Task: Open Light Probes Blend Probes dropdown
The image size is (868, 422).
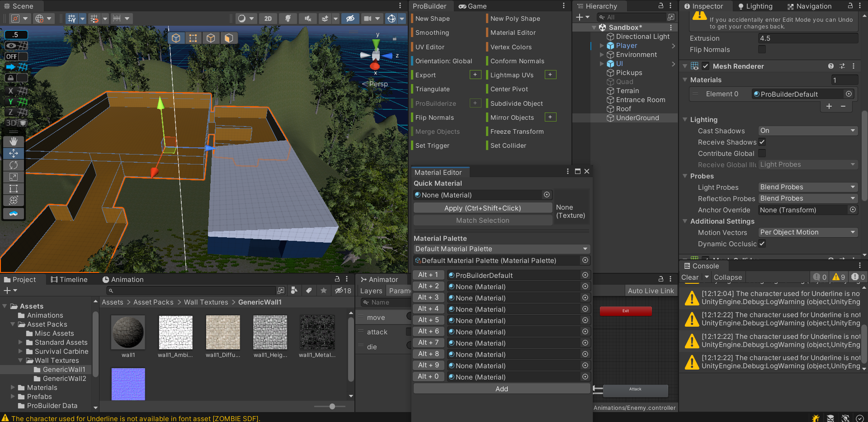Action: click(x=808, y=187)
